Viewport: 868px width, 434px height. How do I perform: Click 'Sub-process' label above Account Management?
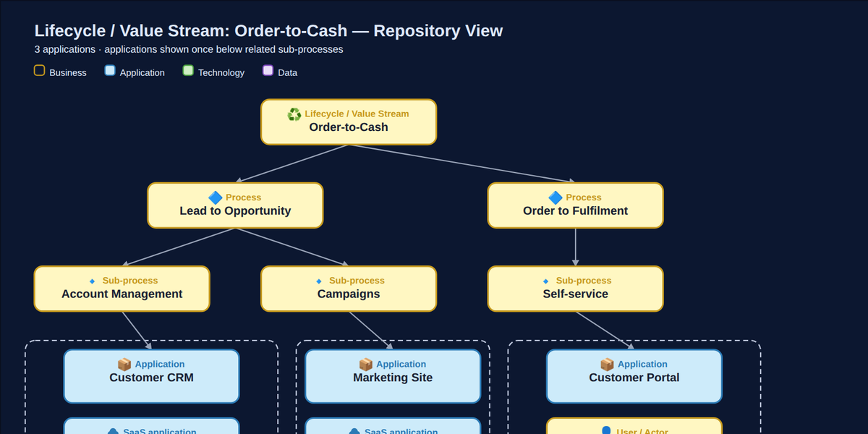point(130,281)
